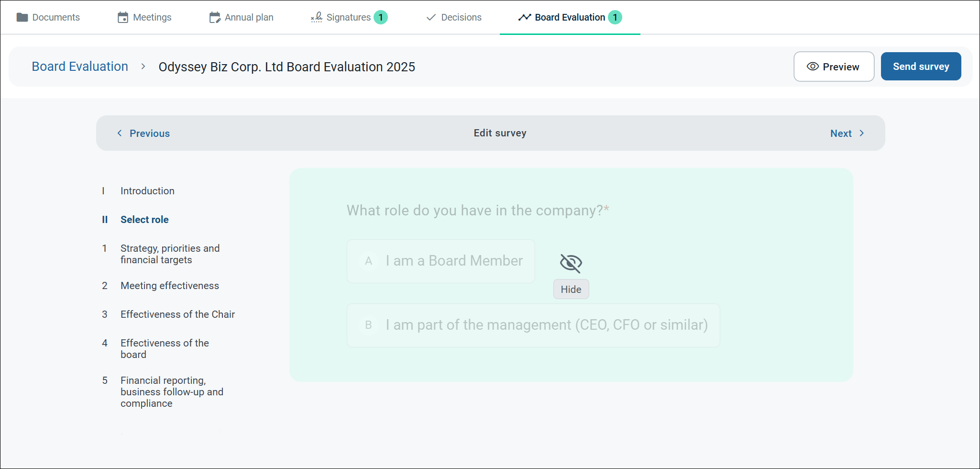Open Board Evaluation breadcrumb link
Viewport: 980px width, 469px height.
click(x=80, y=67)
